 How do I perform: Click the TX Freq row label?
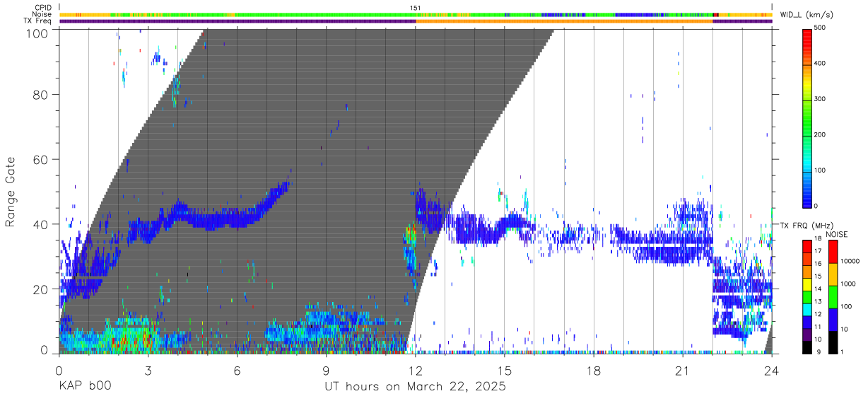click(37, 21)
